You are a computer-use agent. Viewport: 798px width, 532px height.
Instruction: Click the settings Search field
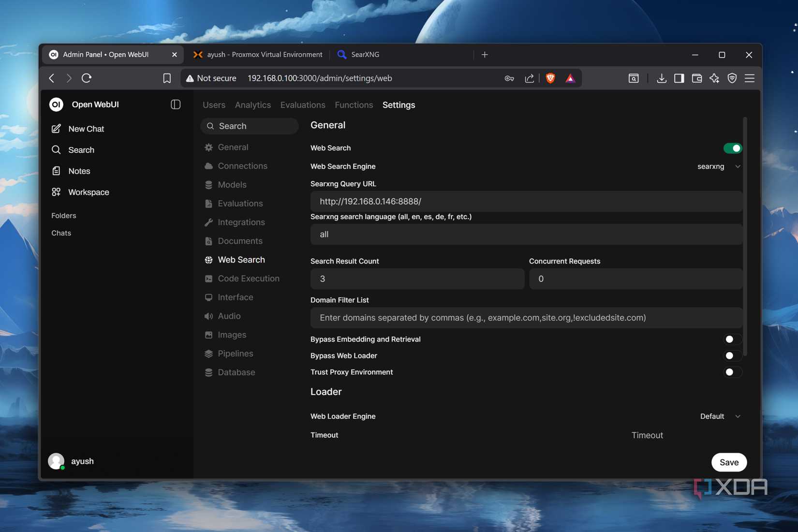tap(250, 126)
